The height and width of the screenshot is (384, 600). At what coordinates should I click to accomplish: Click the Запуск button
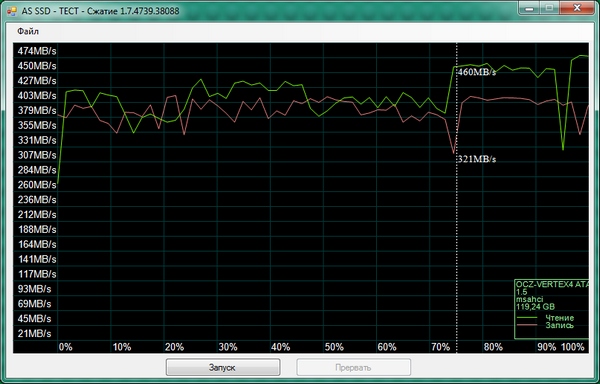point(223,367)
